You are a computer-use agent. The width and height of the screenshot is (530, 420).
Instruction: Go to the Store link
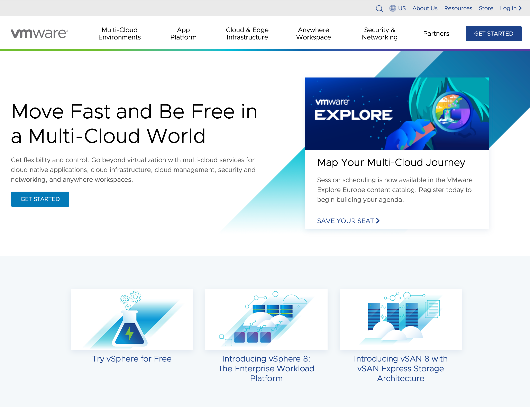486,8
